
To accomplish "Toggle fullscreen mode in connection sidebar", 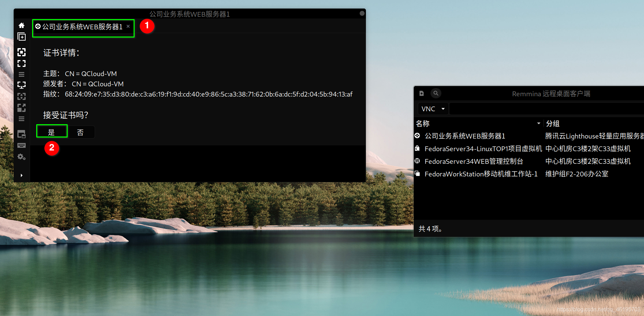I will point(22,63).
